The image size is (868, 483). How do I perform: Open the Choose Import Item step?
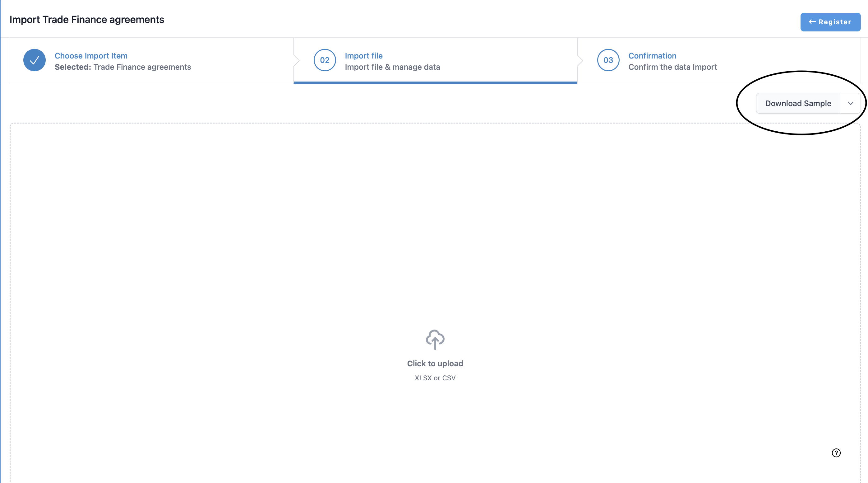pyautogui.click(x=91, y=56)
